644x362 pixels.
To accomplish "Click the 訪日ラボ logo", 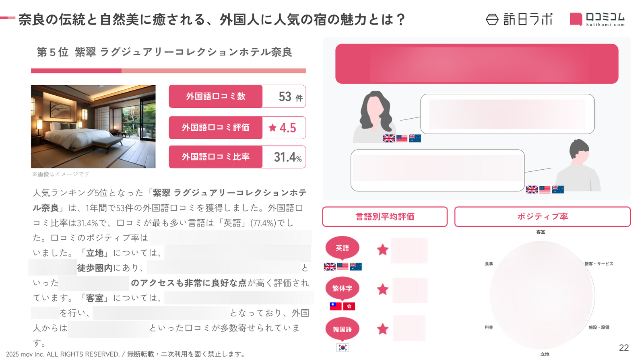I will pyautogui.click(x=519, y=19).
